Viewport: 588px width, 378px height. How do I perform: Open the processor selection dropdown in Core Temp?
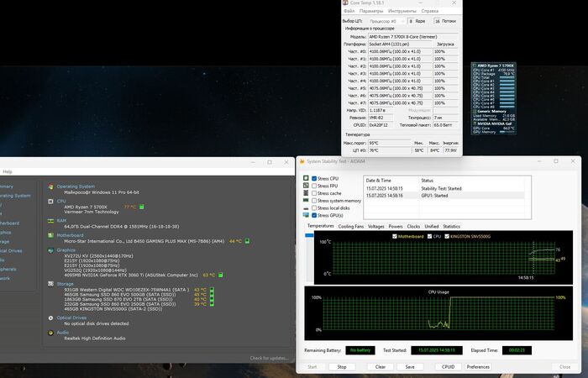(x=389, y=20)
